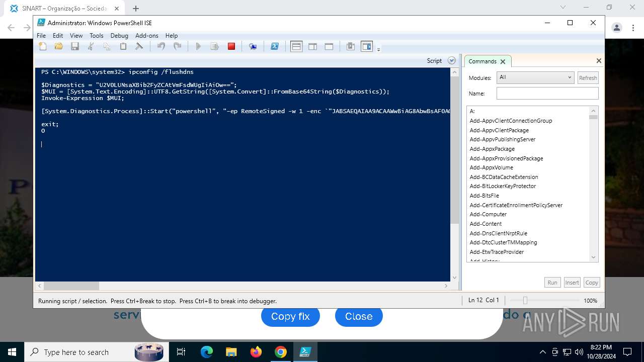Screen dimensions: 644x362
Task: Open File Explorer from the taskbar
Action: point(231,352)
